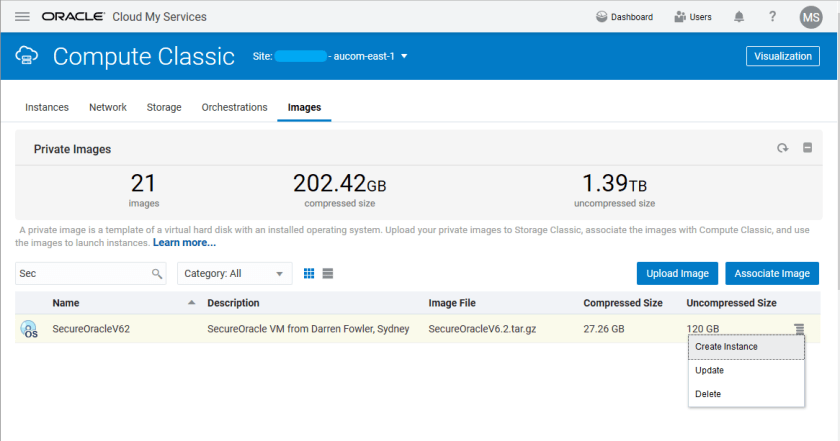
Task: Choose Delete from the context menu
Action: tap(708, 394)
